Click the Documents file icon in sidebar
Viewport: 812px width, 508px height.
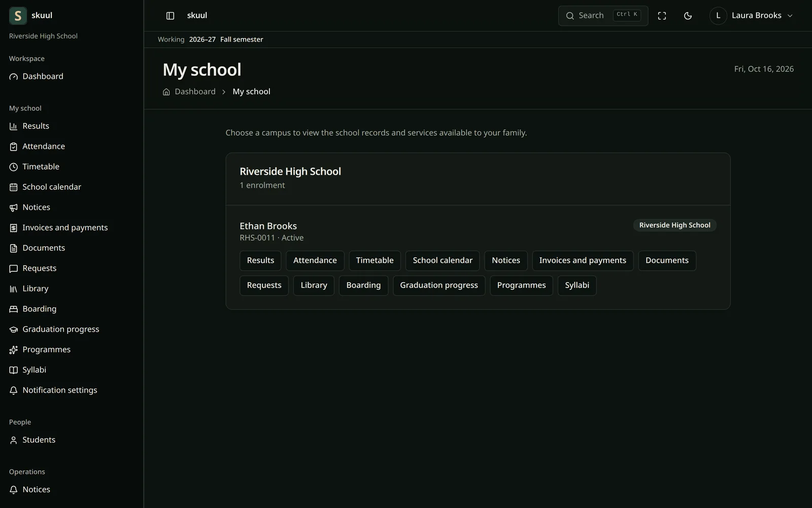[x=14, y=248]
